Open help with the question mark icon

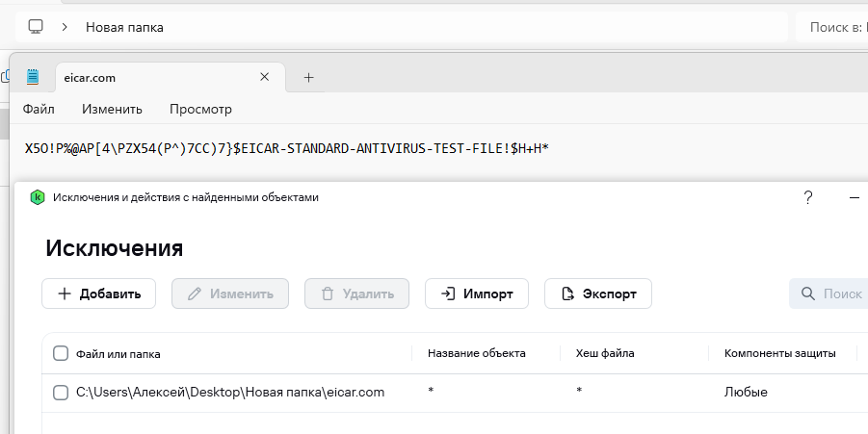point(808,197)
